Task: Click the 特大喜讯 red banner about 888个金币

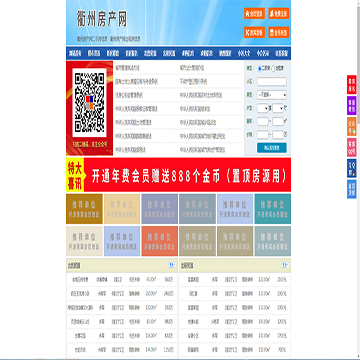Action: (x=178, y=175)
